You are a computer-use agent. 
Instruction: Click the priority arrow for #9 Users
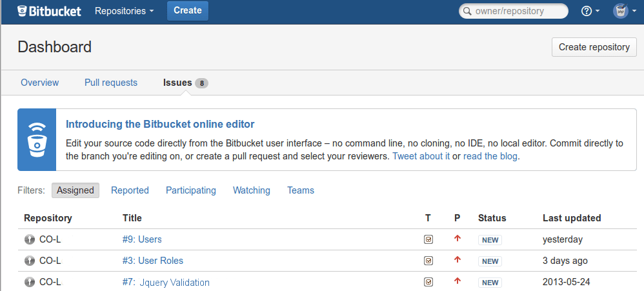click(458, 239)
